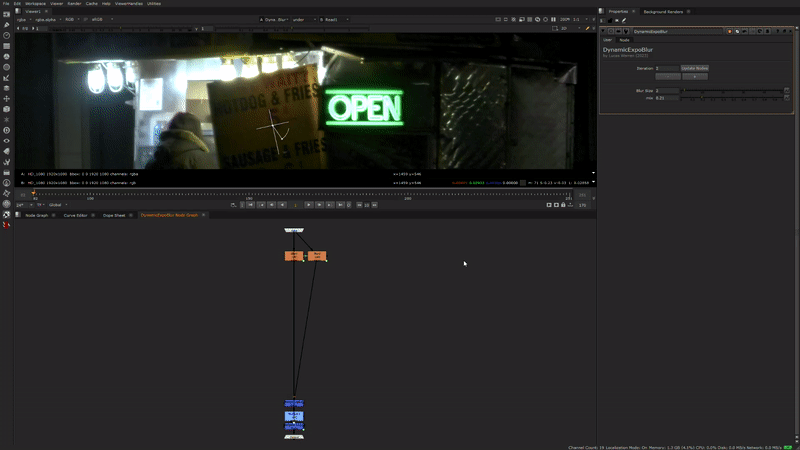Screen dimensions: 800x450
Task: Select the Node tab in properties
Action: (624, 40)
